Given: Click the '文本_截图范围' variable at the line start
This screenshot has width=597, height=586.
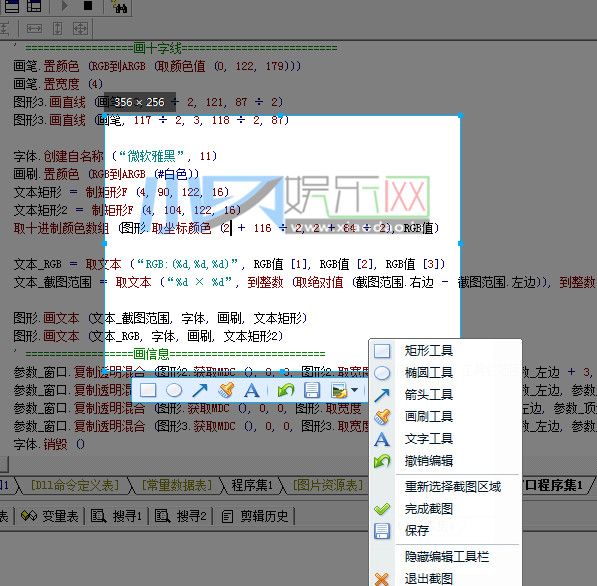Looking at the screenshot, I should (52, 282).
